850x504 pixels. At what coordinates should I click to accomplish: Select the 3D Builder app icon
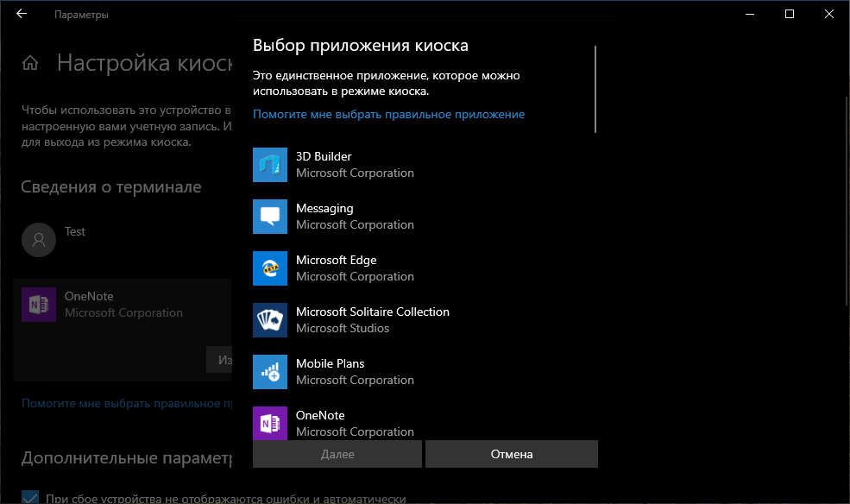coord(268,165)
